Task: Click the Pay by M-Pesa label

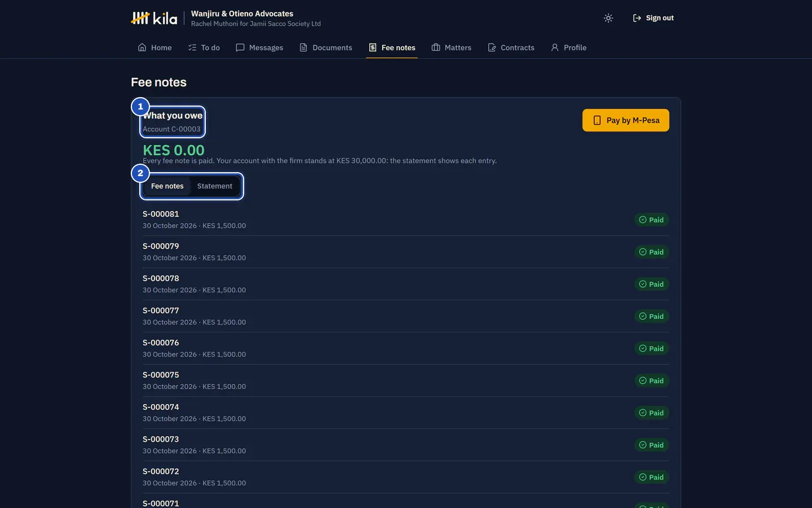Action: 633,120
